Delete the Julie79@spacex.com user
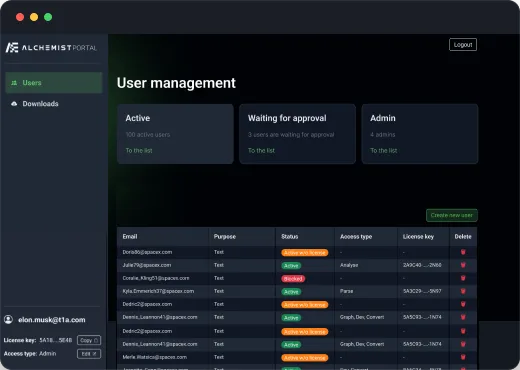 (463, 265)
